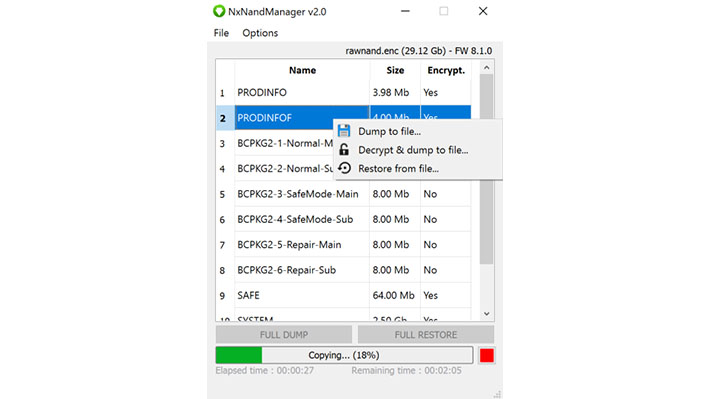Click the scroll down arrow of partition list

pyautogui.click(x=487, y=313)
